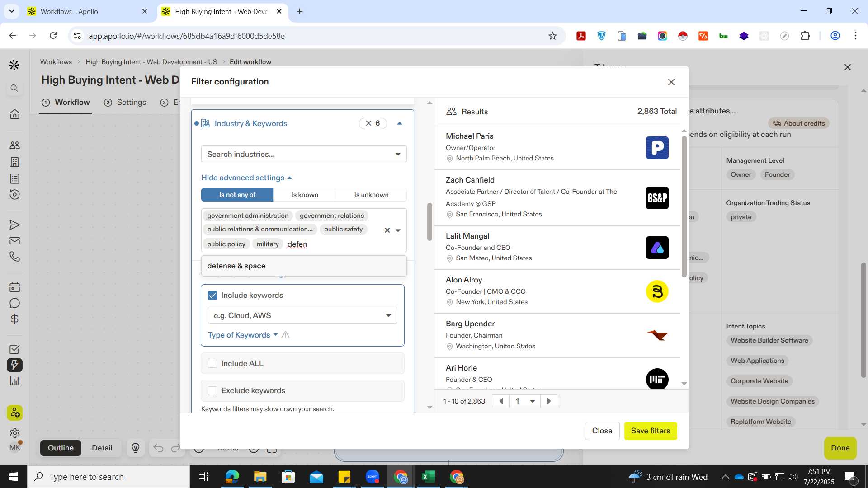Go to next results page

tap(549, 401)
